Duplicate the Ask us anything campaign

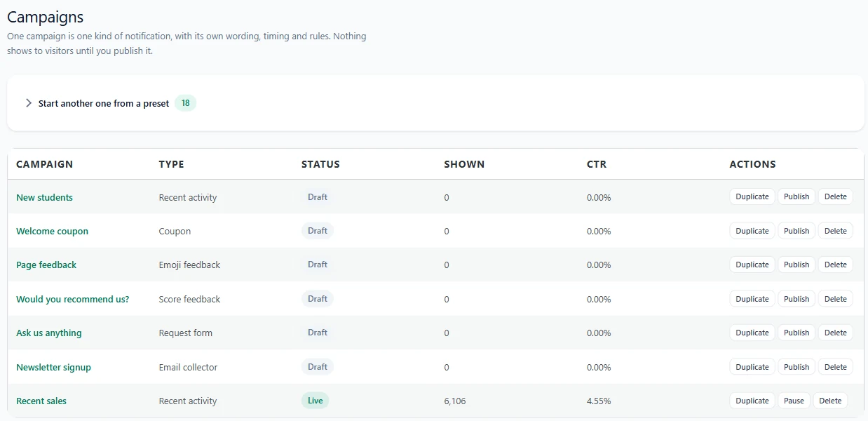pyautogui.click(x=752, y=333)
